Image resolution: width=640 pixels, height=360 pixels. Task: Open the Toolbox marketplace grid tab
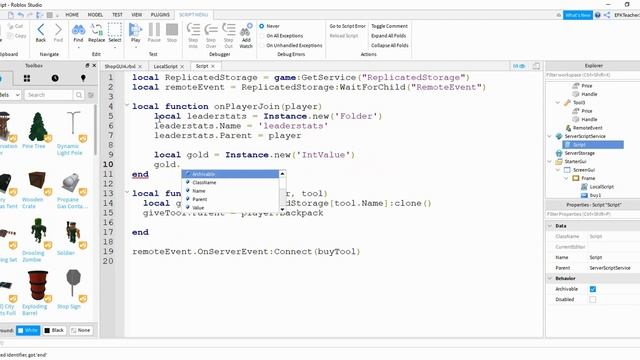coord(27,78)
